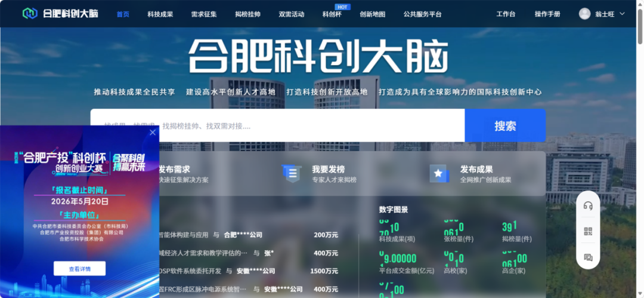
Task: Open the 首页 nav tab
Action: point(123,14)
